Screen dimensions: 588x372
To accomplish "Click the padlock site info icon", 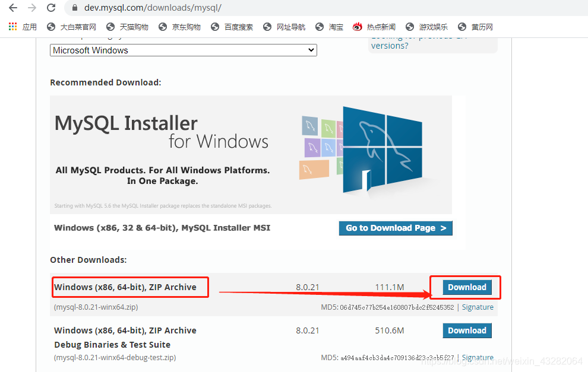I will pos(75,8).
